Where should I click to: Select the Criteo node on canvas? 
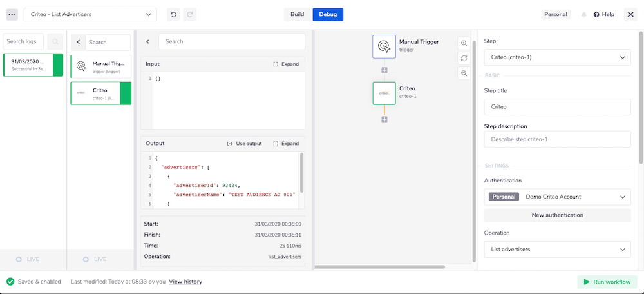coord(384,93)
